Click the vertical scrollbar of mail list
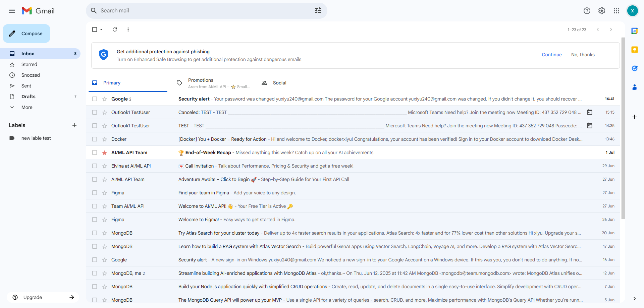Screen dimensions: 644x308 tap(623, 128)
